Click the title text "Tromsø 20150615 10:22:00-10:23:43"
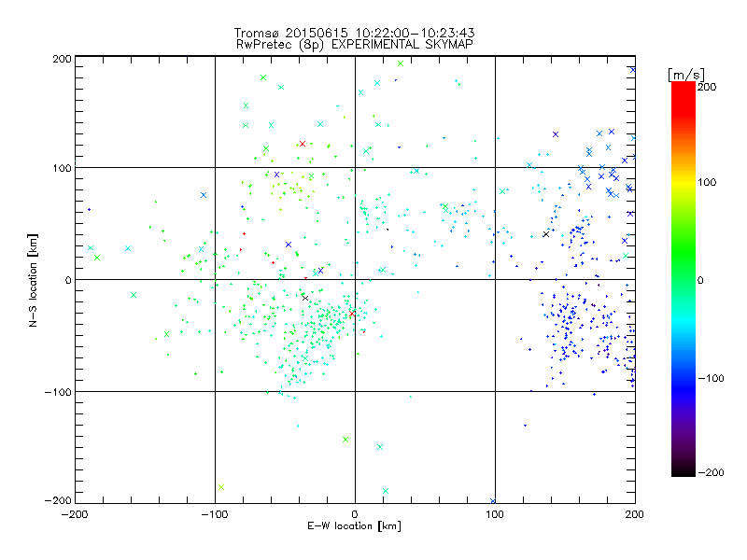Viewport: 747px width, 560px height. 354,33
